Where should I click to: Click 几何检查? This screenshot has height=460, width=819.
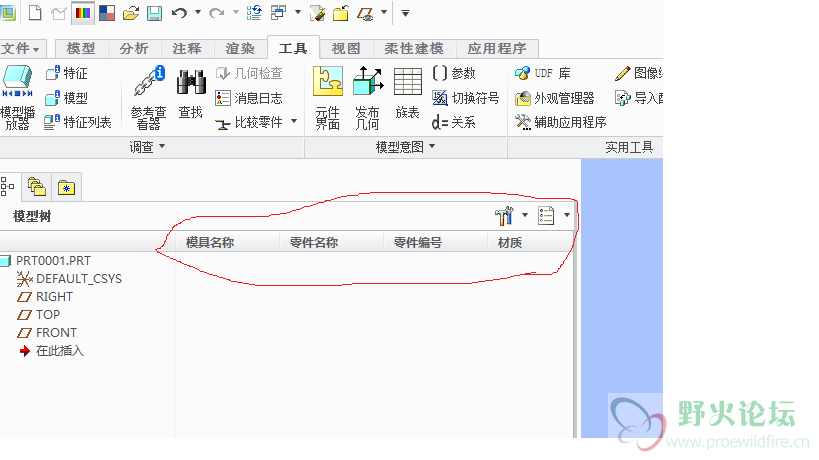[x=249, y=73]
